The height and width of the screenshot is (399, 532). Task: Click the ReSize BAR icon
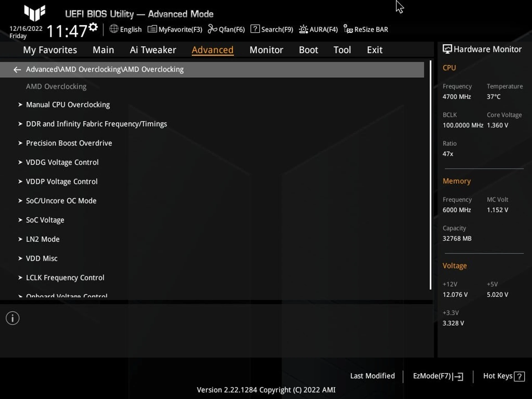point(348,29)
